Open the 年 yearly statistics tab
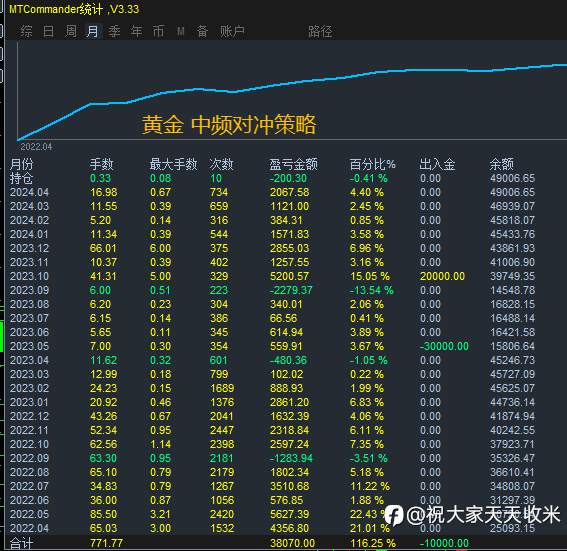567x551 pixels. tap(136, 31)
